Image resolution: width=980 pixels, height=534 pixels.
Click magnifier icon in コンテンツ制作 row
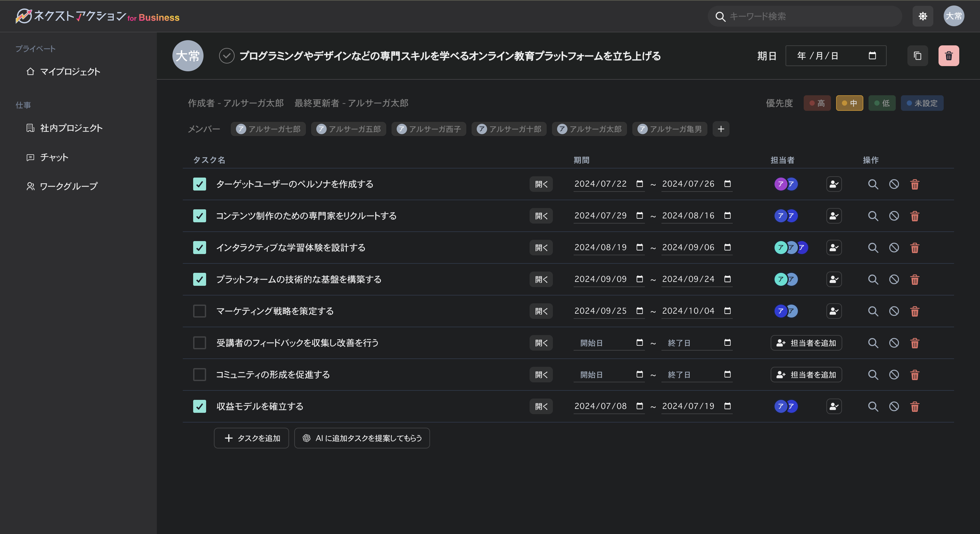tap(873, 216)
